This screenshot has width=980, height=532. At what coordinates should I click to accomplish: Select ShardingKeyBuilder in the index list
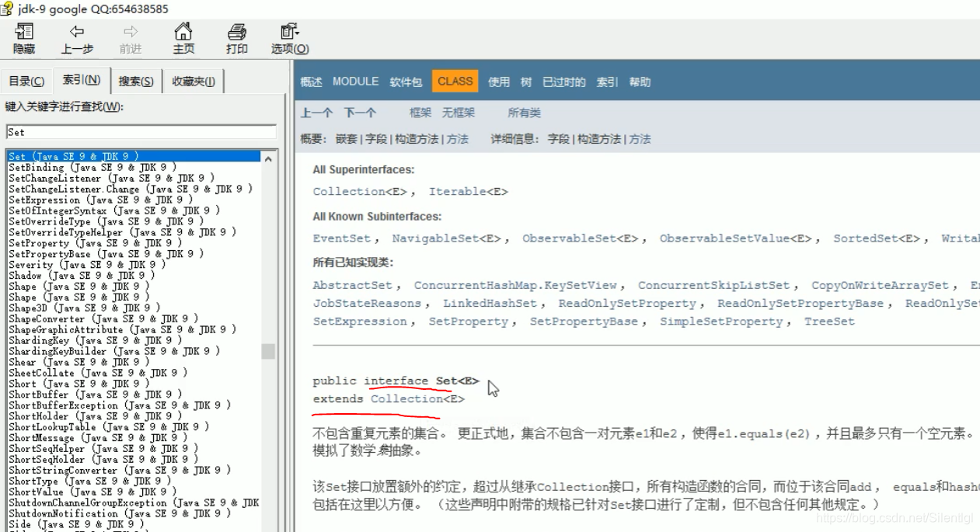coord(113,351)
